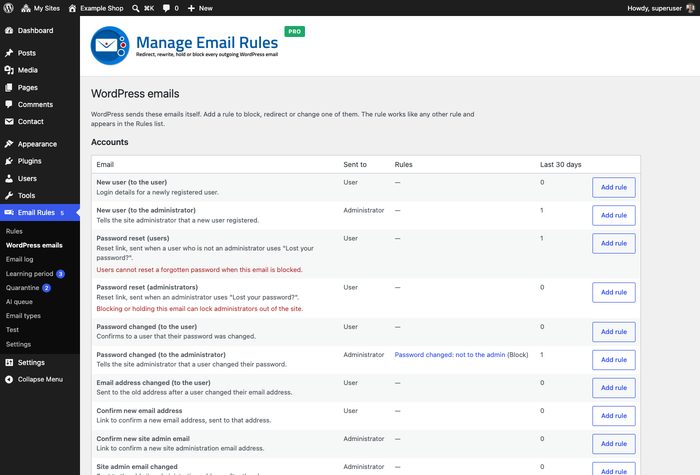Open the Test submenu item

(x=12, y=330)
